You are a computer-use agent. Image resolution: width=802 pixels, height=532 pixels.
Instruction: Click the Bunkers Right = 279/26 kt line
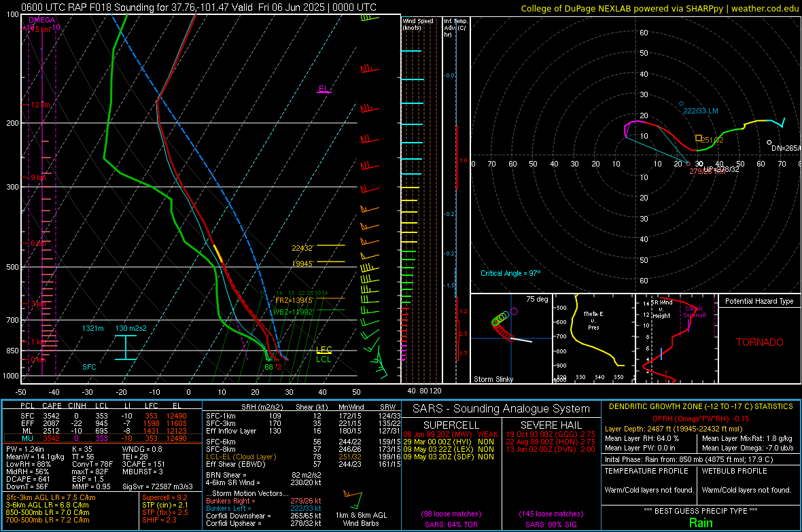pyautogui.click(x=264, y=501)
